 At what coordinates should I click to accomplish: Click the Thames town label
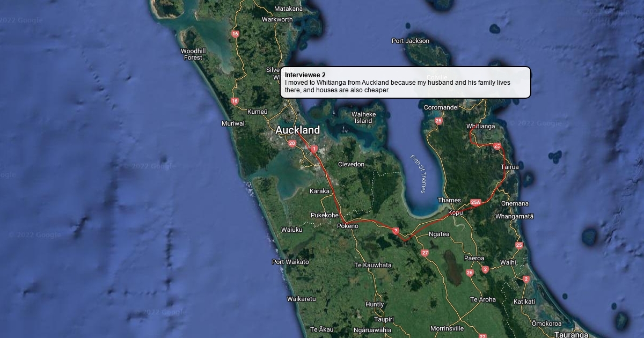(x=449, y=200)
